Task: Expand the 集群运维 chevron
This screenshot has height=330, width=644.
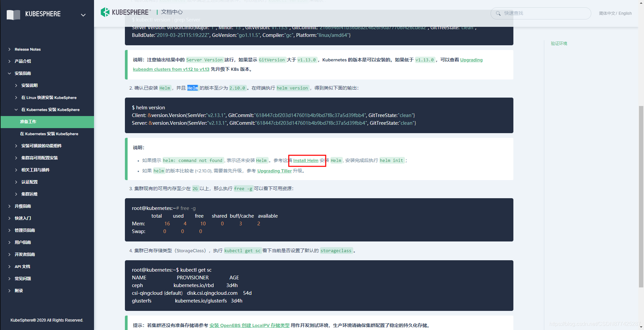Action: coord(16,194)
